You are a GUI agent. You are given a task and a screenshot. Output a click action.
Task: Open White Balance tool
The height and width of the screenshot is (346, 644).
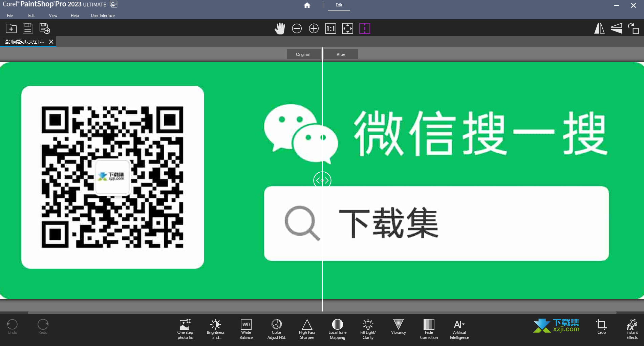(246, 329)
